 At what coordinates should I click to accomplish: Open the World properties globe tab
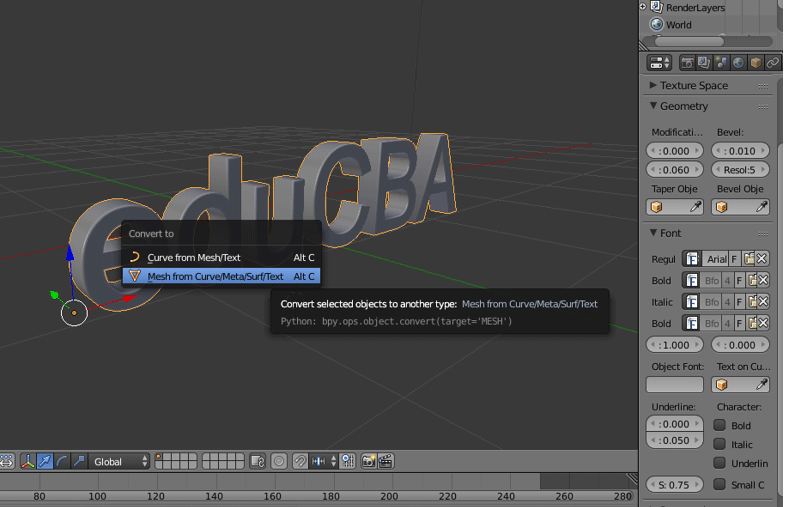(738, 63)
